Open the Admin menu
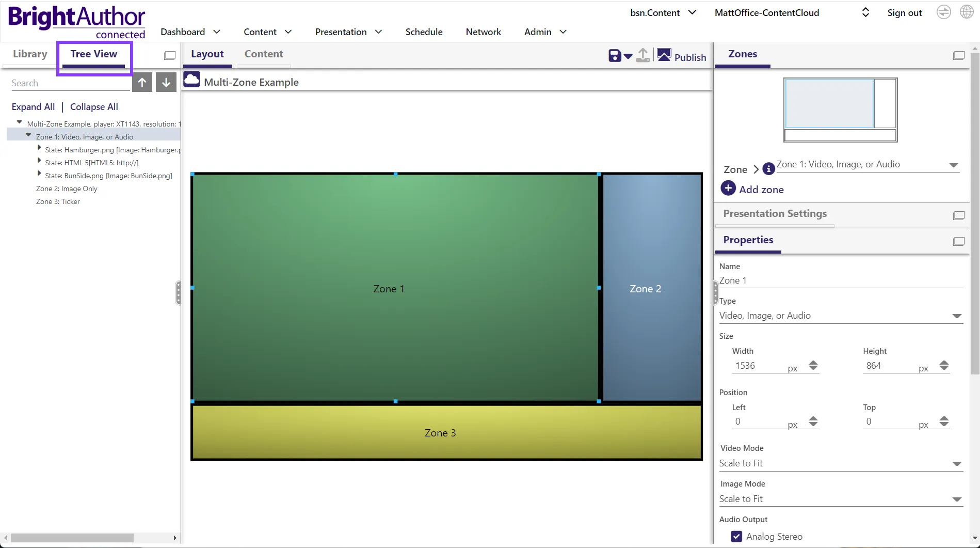This screenshot has width=980, height=548. pos(545,32)
